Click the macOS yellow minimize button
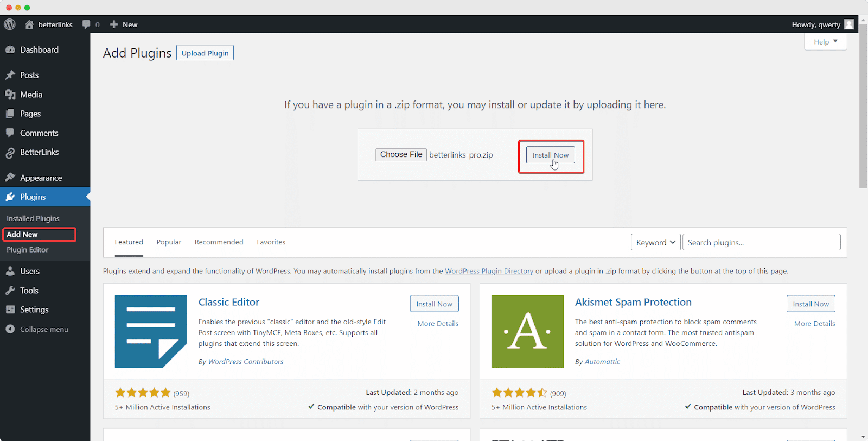This screenshot has width=868, height=441. (x=18, y=8)
